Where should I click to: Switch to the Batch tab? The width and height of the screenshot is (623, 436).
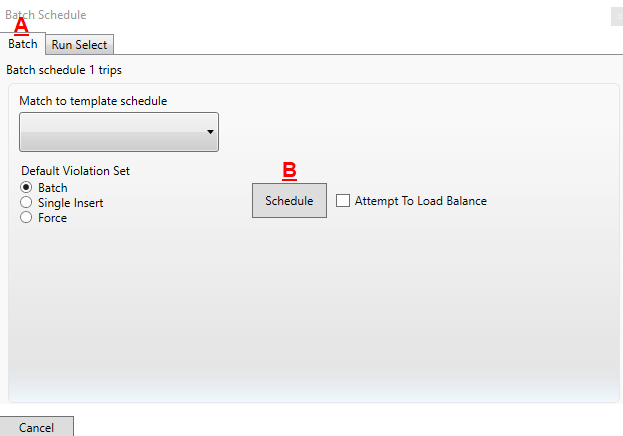coord(23,44)
